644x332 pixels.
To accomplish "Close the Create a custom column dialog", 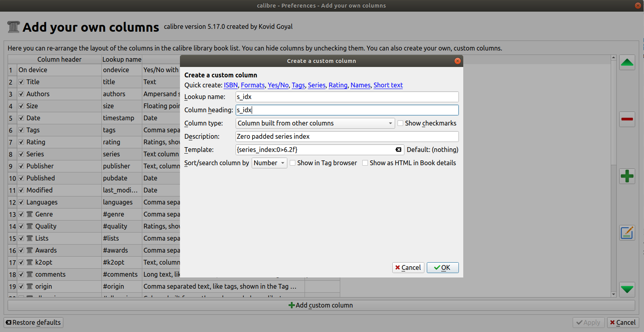I will coord(457,61).
